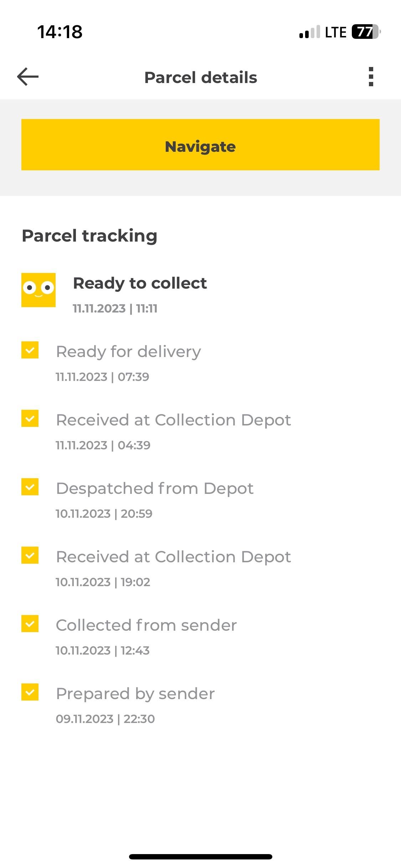This screenshot has height=868, width=401.
Task: Tap the Collected from sender entry
Action: [146, 626]
